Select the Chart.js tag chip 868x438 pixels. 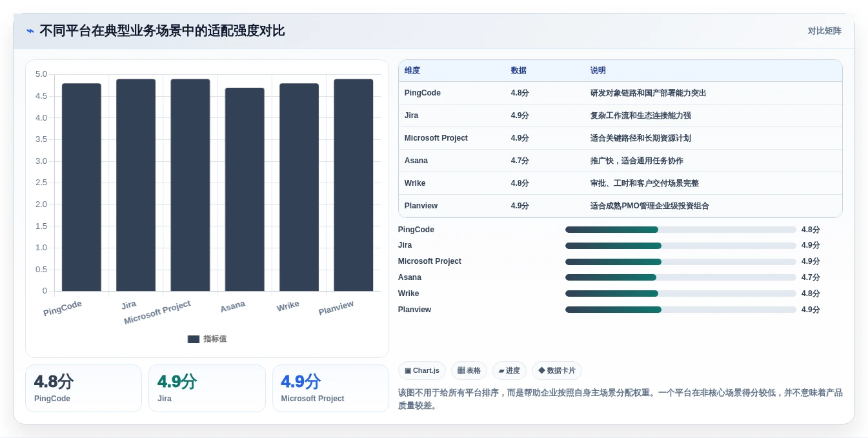pyautogui.click(x=422, y=371)
